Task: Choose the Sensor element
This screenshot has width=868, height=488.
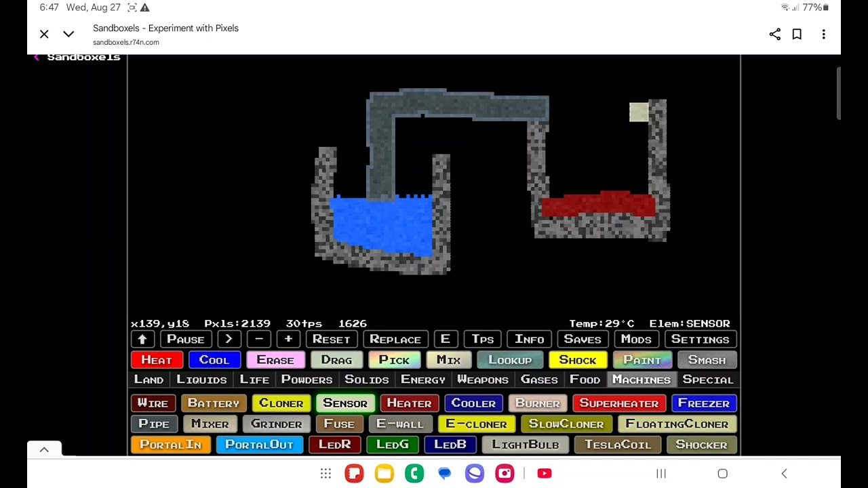Action: click(x=345, y=403)
